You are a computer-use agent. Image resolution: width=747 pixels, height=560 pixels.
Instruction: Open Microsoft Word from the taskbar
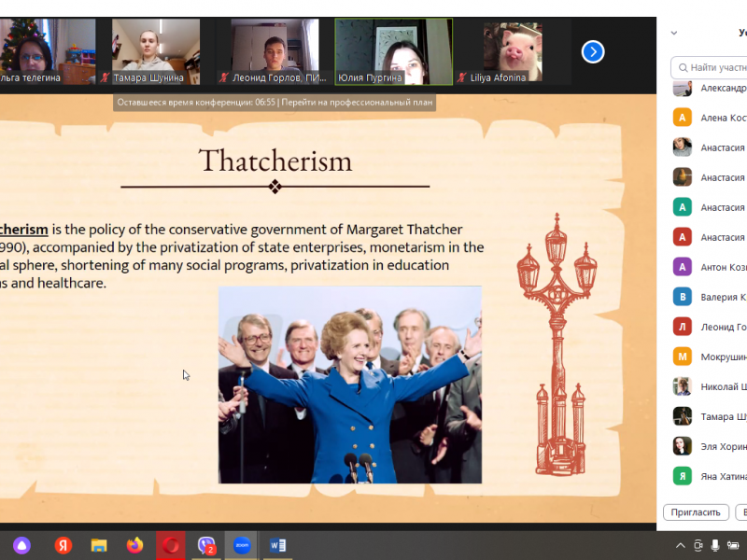[x=277, y=545]
